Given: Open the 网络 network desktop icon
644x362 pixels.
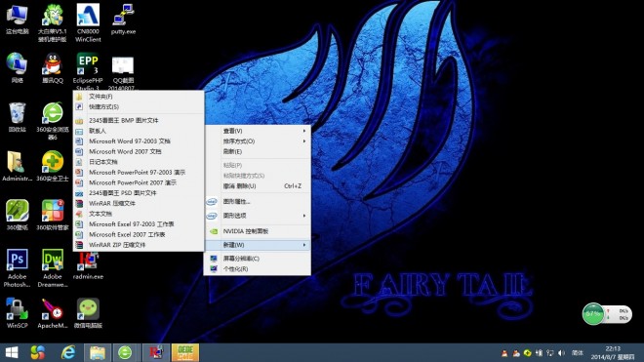Looking at the screenshot, I should tap(17, 68).
